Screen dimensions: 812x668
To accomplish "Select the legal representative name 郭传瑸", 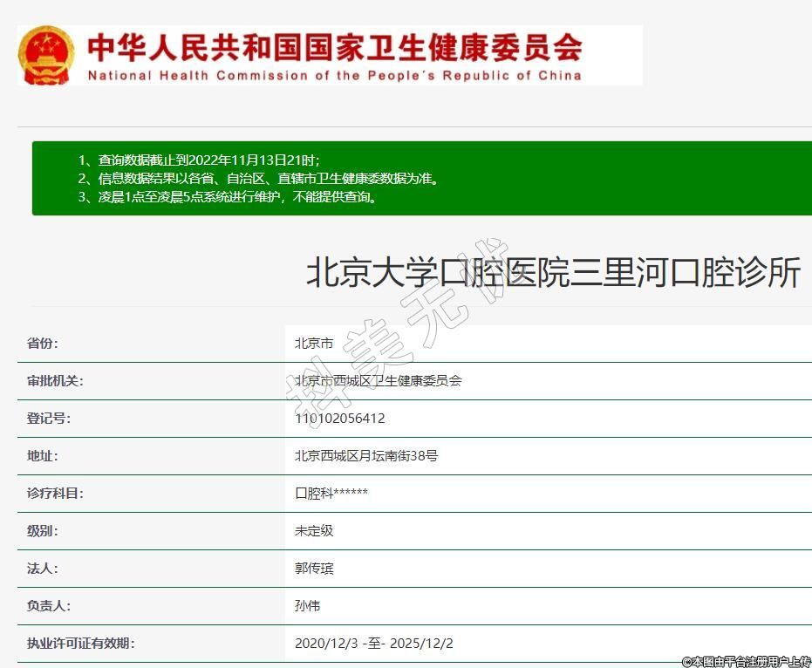I will tap(314, 569).
